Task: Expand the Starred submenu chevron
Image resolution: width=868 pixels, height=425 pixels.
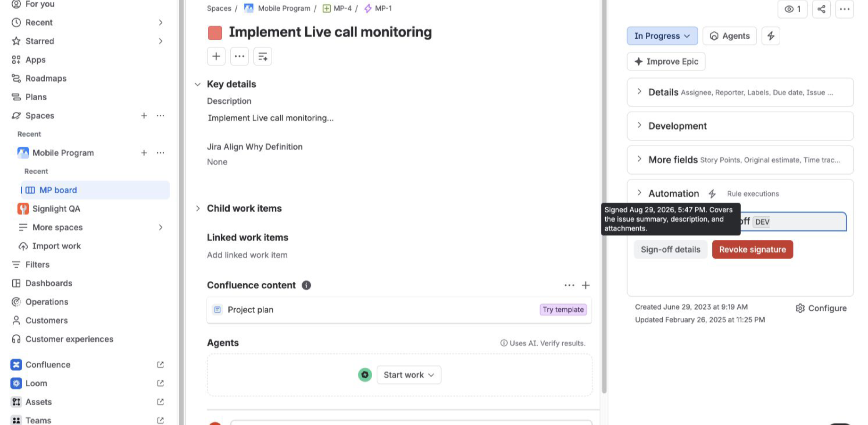Action: 160,41
